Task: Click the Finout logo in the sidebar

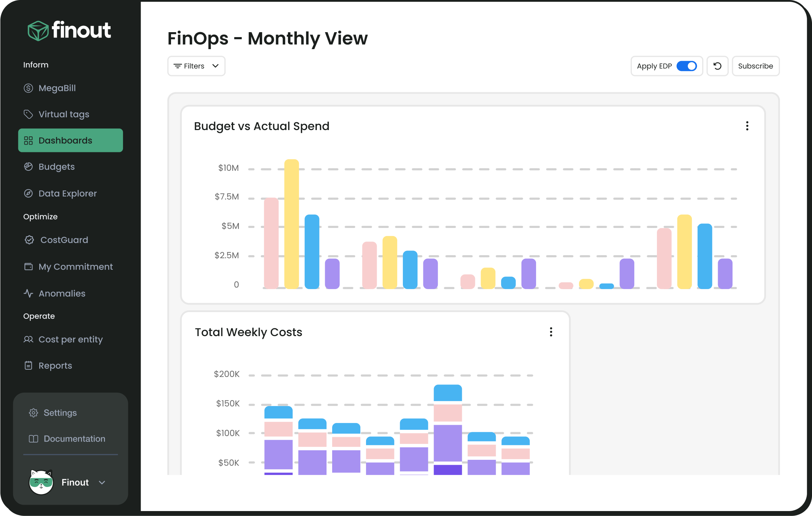Action: click(69, 30)
